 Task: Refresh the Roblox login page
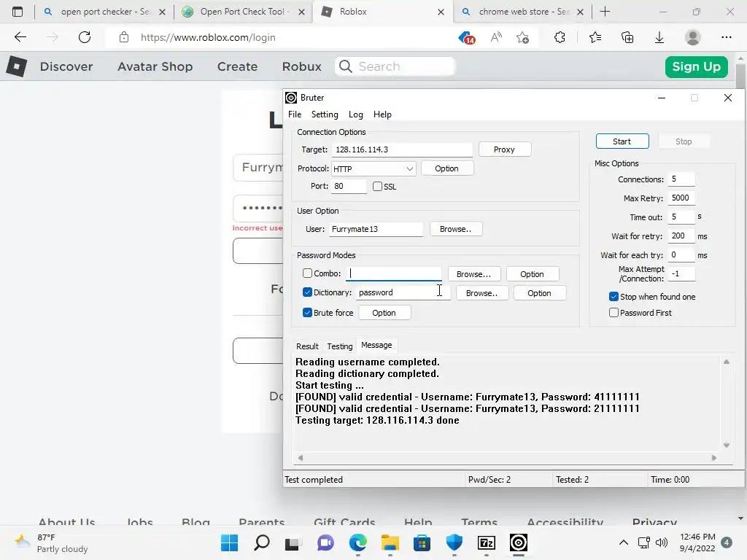pos(85,37)
